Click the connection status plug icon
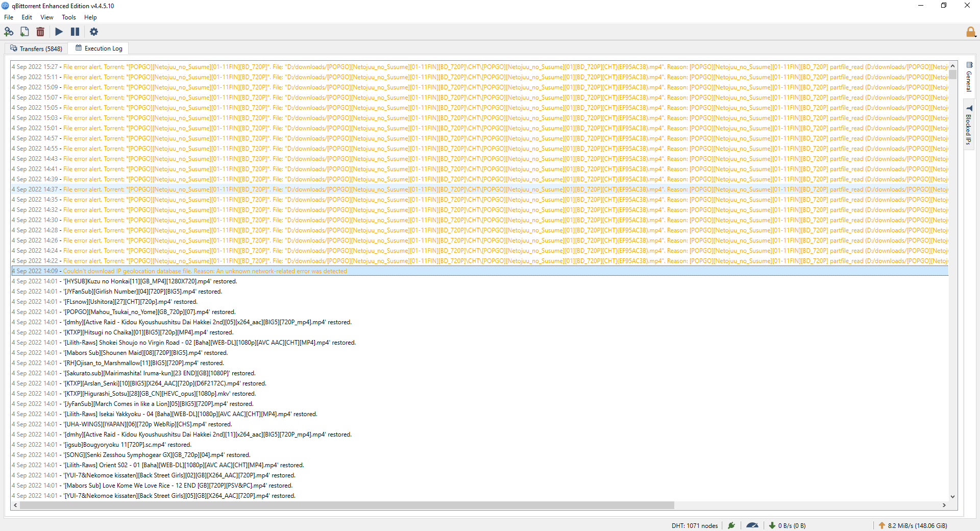The image size is (980, 531). (x=731, y=525)
